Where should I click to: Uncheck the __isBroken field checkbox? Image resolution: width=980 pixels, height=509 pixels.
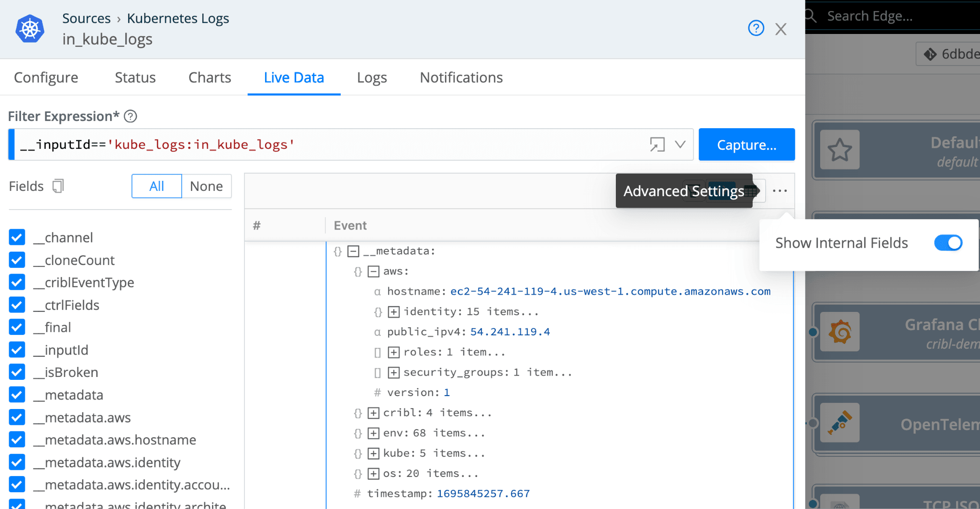17,372
